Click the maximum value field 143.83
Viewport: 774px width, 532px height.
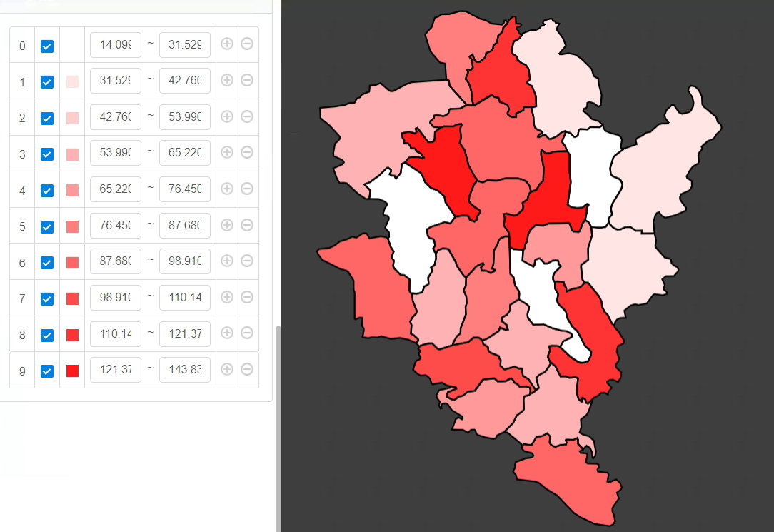(x=185, y=370)
